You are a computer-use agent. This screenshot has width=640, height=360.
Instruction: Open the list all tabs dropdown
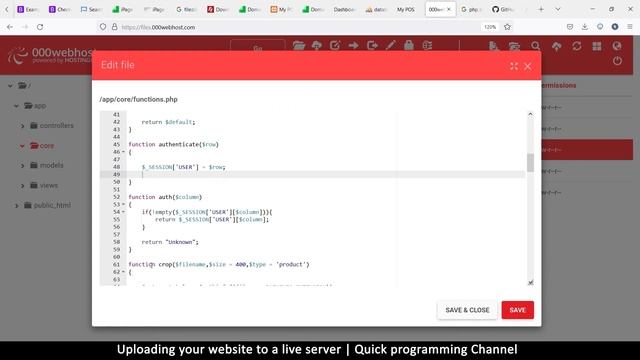tap(558, 9)
